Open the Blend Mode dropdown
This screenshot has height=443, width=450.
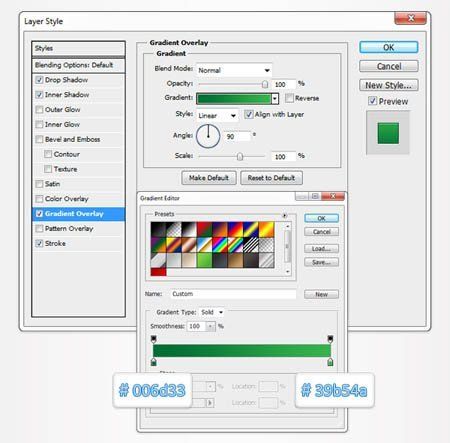pyautogui.click(x=234, y=70)
